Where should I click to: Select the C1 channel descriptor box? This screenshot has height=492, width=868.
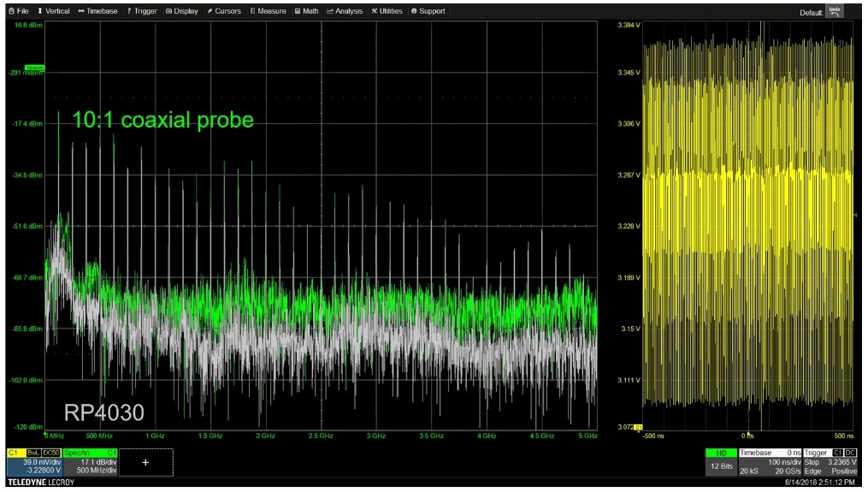coord(33,462)
